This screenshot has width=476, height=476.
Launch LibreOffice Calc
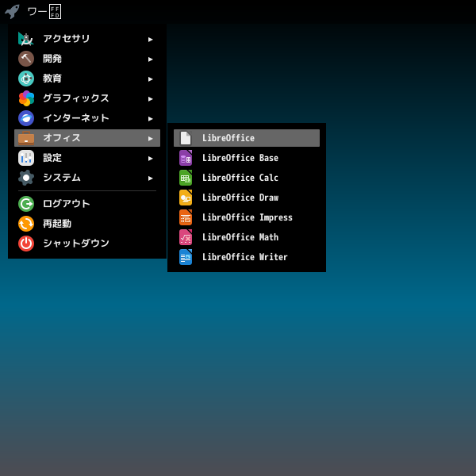pyautogui.click(x=247, y=178)
